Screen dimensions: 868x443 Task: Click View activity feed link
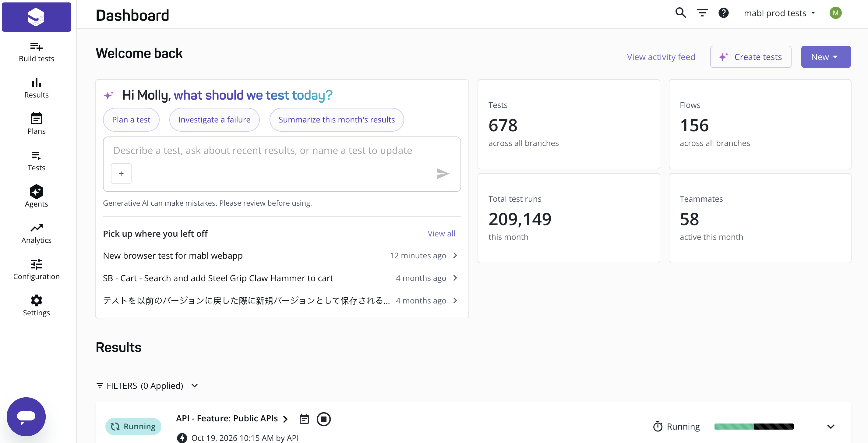pyautogui.click(x=661, y=57)
